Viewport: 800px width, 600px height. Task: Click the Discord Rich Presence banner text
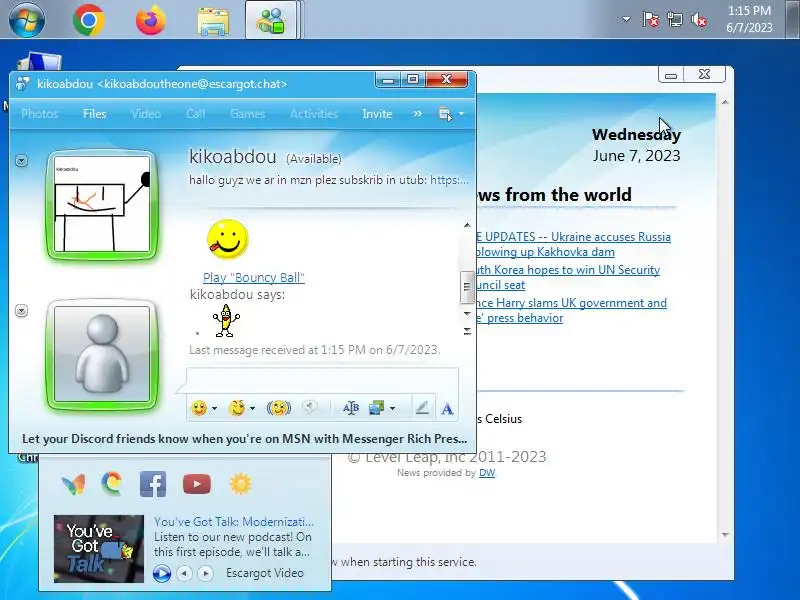point(244,439)
